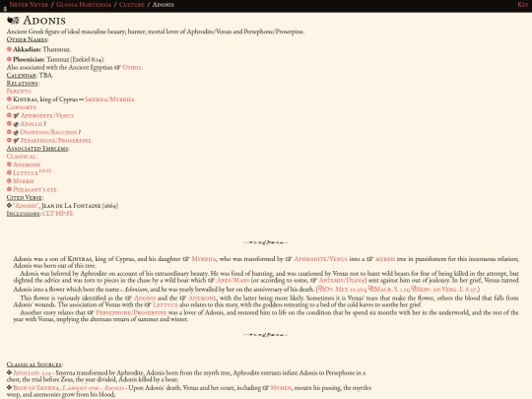Click Classical subheading under Associated Emblems
The image size is (532, 399).
click(x=22, y=157)
